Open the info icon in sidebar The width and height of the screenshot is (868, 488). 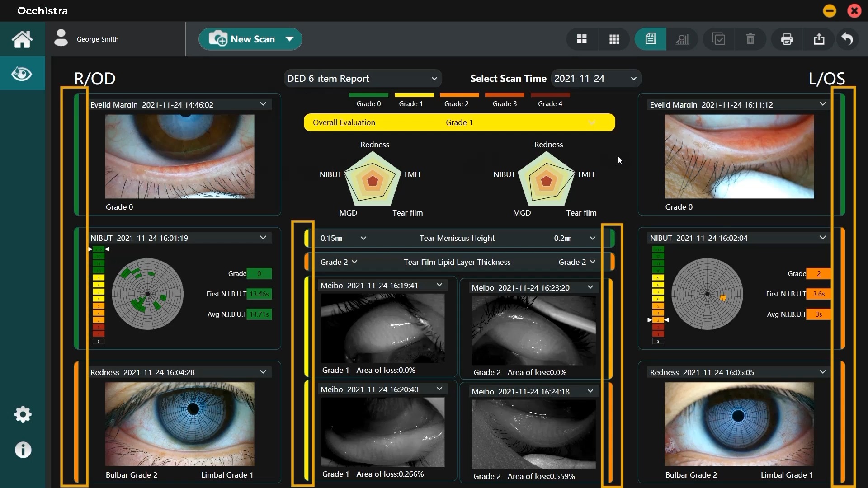tap(23, 450)
